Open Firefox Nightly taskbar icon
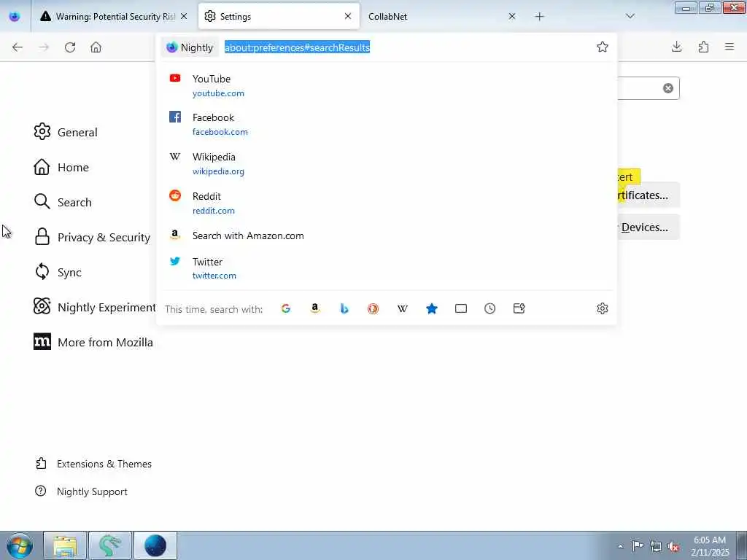The image size is (747, 560). coord(155,545)
